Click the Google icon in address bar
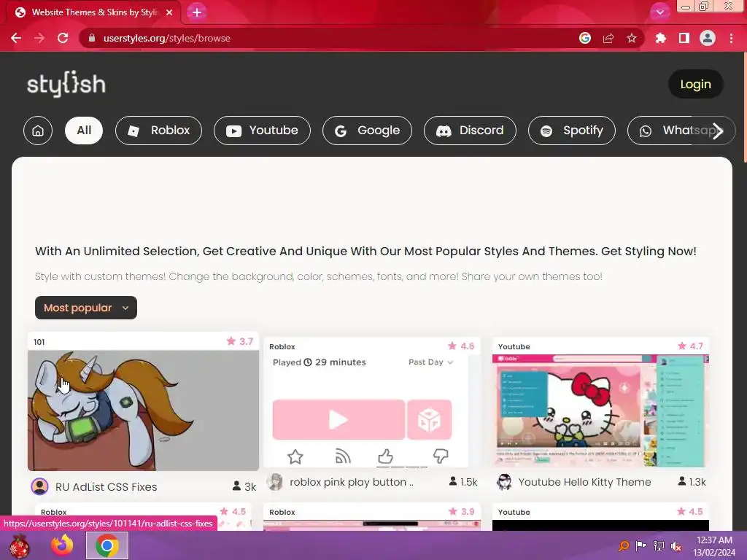Screen dimensions: 747x560 click(x=585, y=38)
